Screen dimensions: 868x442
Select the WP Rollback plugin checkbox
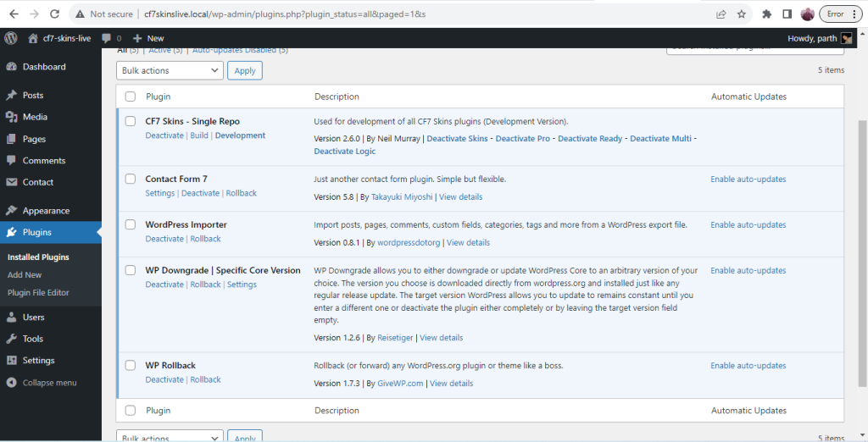pos(131,365)
